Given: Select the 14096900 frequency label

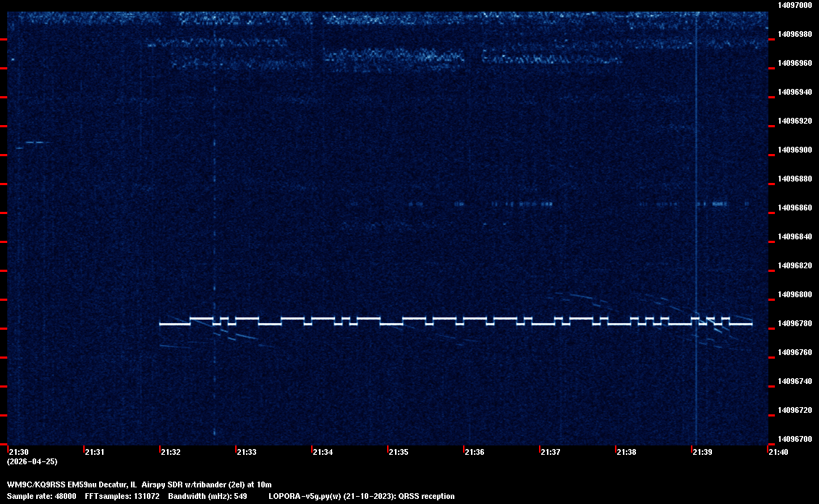Looking at the screenshot, I should pos(794,150).
